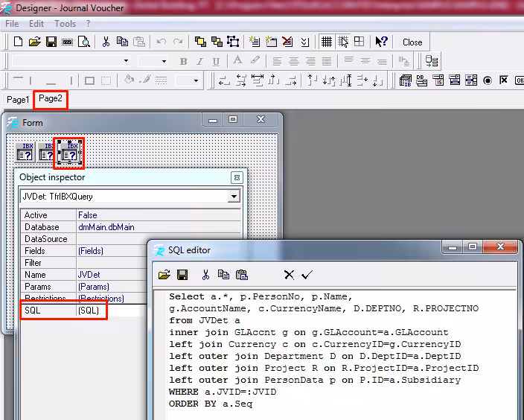
Task: Click the Close button in toolbar
Action: [412, 42]
